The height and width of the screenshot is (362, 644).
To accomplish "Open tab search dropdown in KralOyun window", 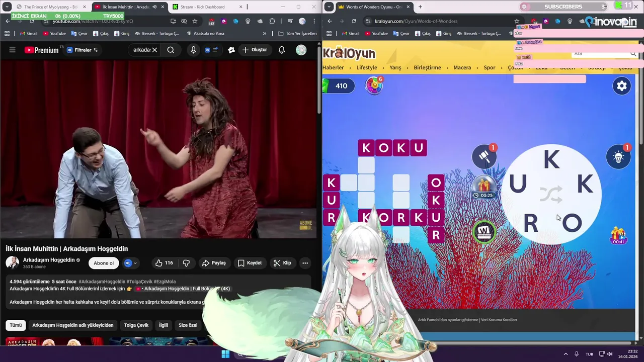I will tap(329, 7).
